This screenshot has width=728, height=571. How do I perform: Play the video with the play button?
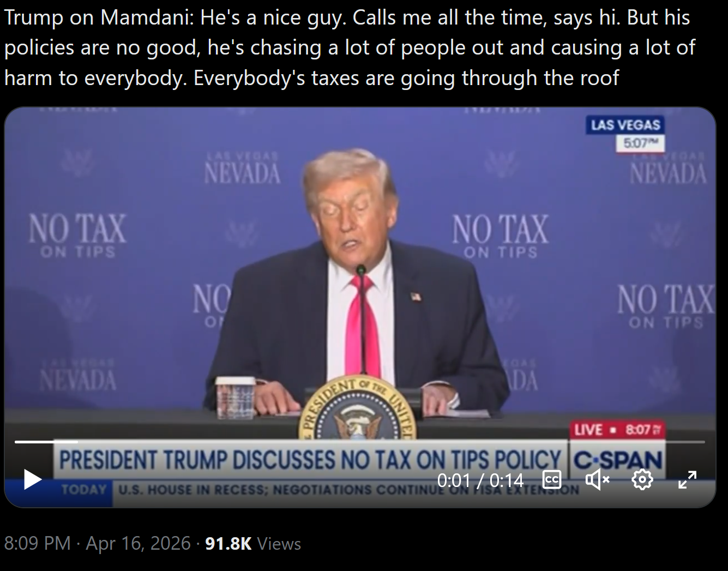tap(33, 480)
